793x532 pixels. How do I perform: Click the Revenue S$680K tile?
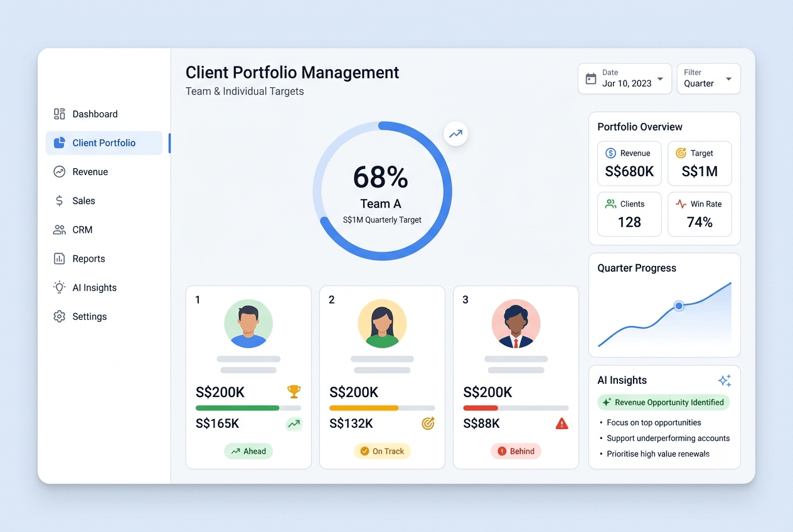pos(629,164)
